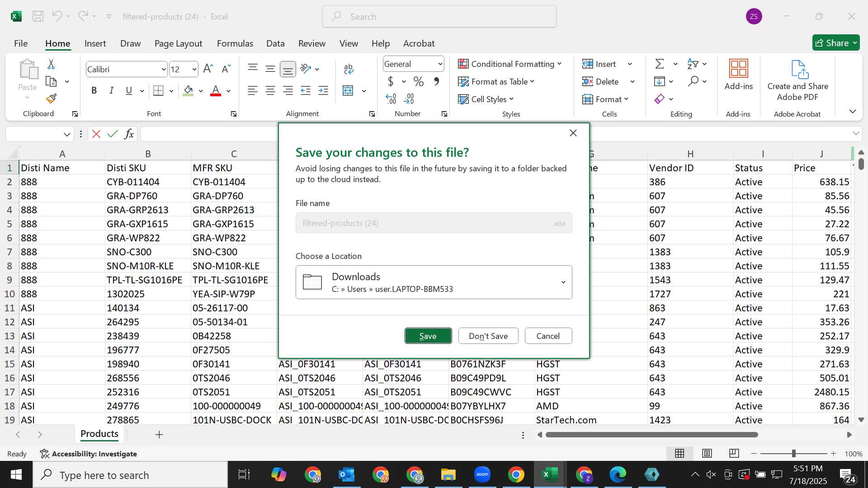Switch to the Formulas tab
The height and width of the screenshot is (488, 868).
pos(235,43)
